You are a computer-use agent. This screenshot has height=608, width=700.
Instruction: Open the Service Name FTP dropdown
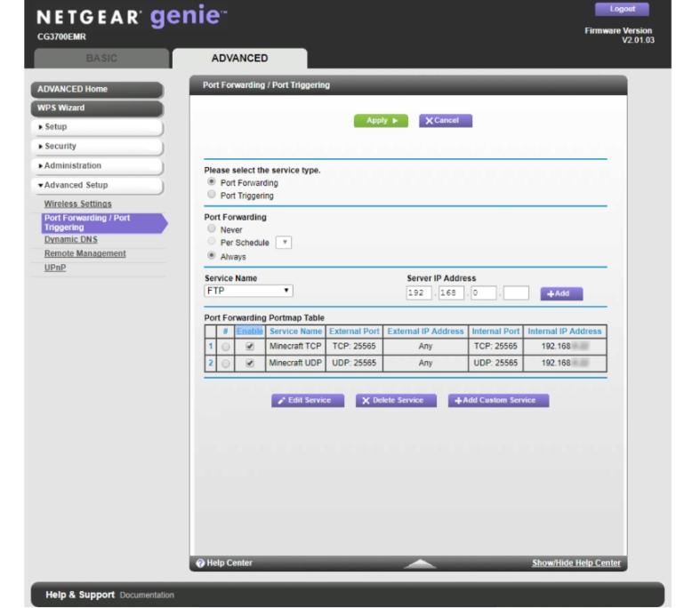pos(249,291)
